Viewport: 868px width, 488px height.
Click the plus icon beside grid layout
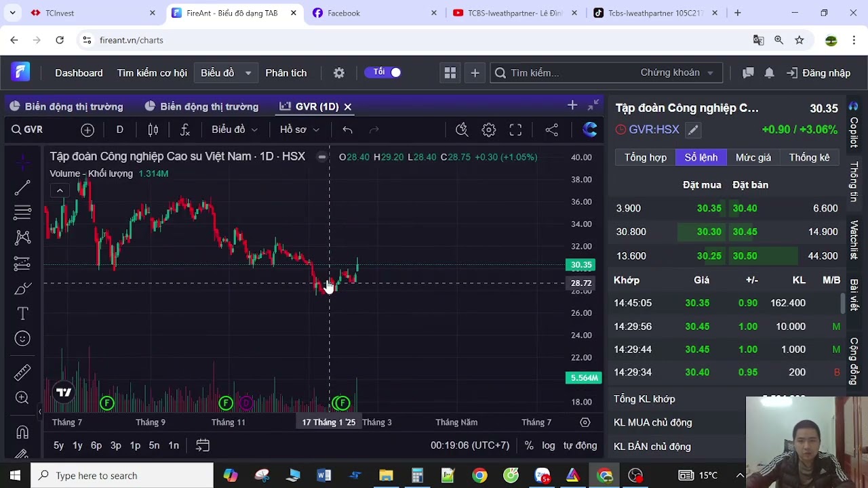click(475, 73)
